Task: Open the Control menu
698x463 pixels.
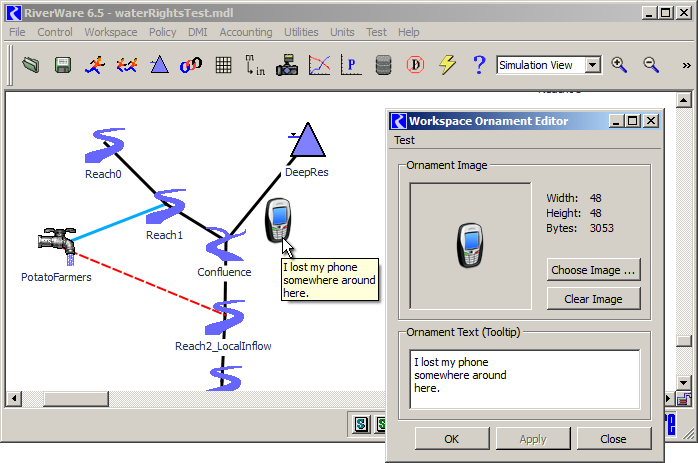Action: [x=55, y=32]
